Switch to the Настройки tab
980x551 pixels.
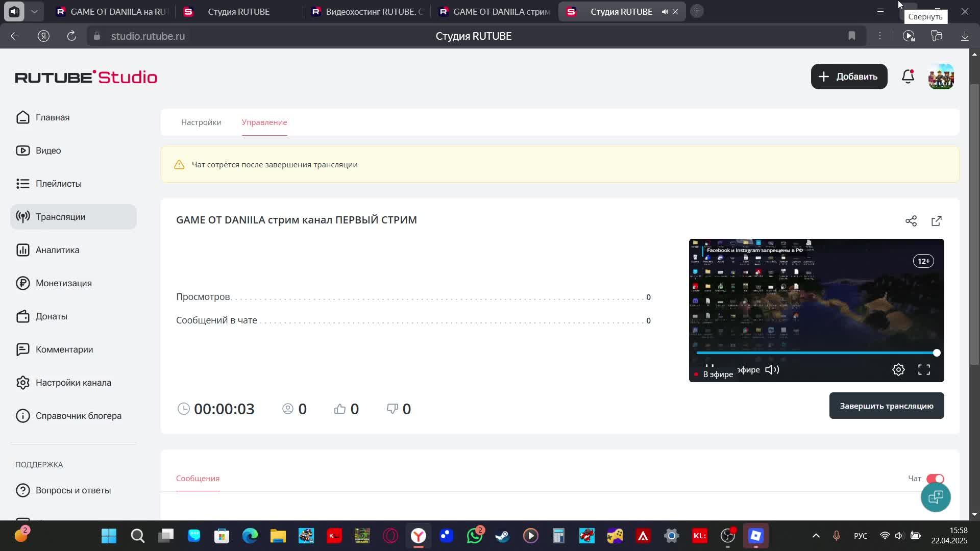point(201,122)
